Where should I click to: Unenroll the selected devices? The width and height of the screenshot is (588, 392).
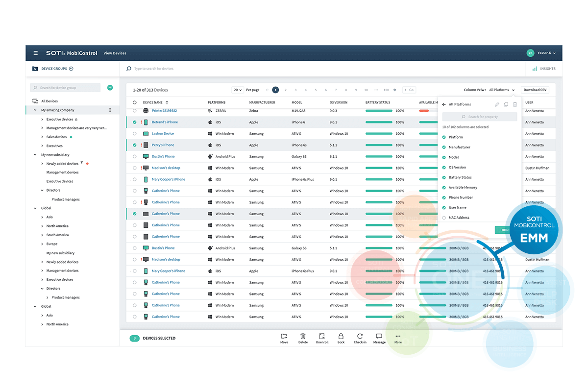[x=322, y=338]
